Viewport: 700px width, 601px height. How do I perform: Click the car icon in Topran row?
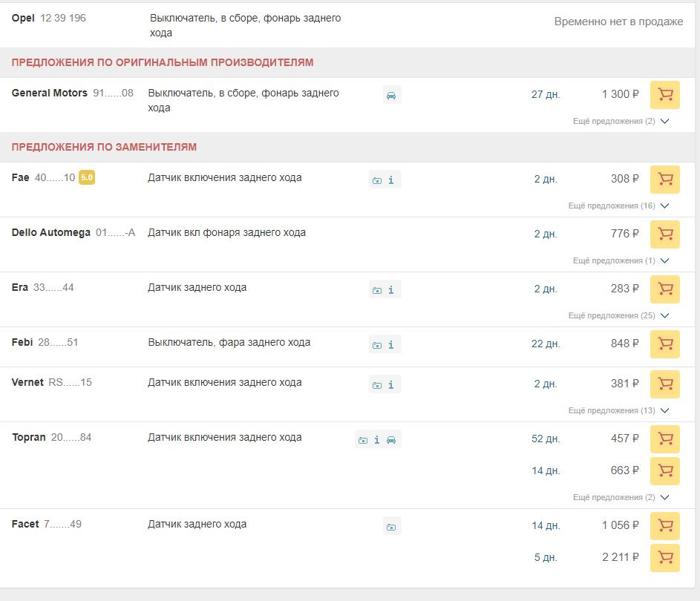tap(391, 439)
